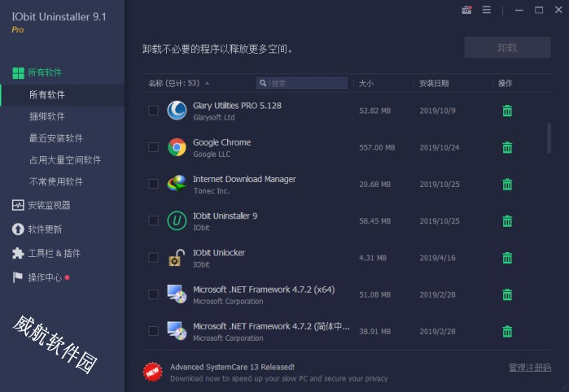Image resolution: width=569 pixels, height=392 pixels.
Task: Click 2019/4/16 install date
Action: [437, 258]
